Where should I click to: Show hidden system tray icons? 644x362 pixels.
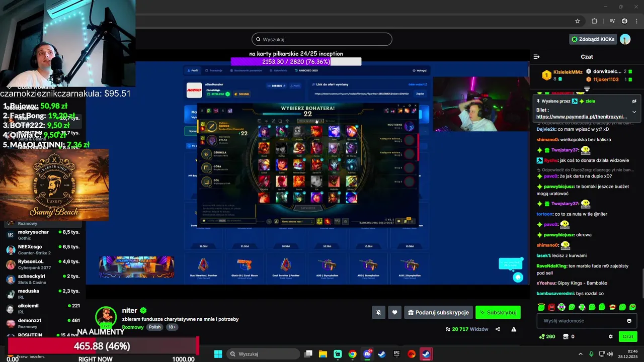580,354
